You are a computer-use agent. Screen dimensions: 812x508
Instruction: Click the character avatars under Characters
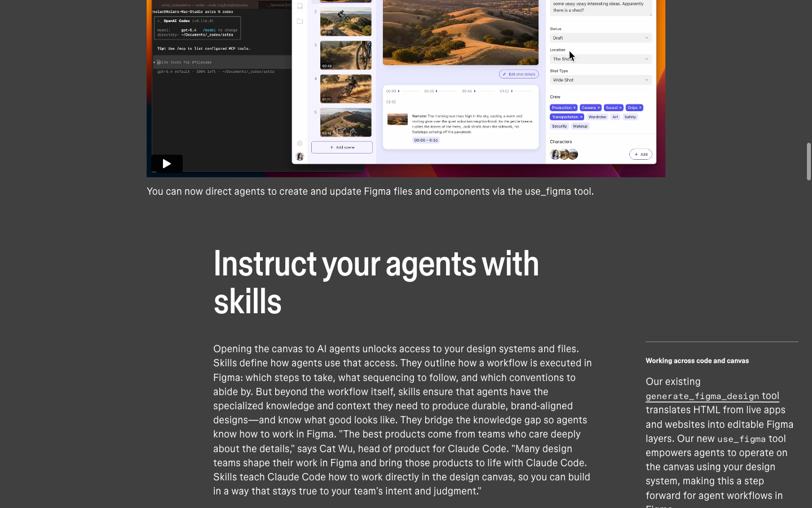click(x=564, y=154)
